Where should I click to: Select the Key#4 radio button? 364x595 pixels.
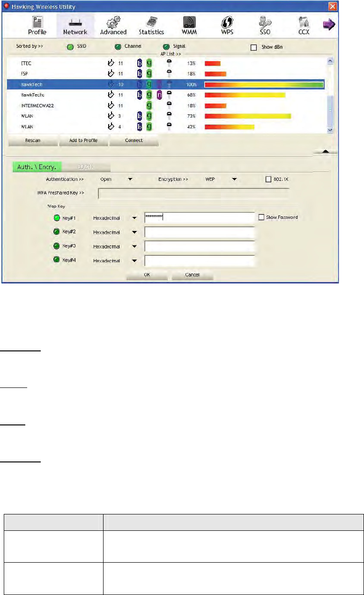click(x=57, y=260)
